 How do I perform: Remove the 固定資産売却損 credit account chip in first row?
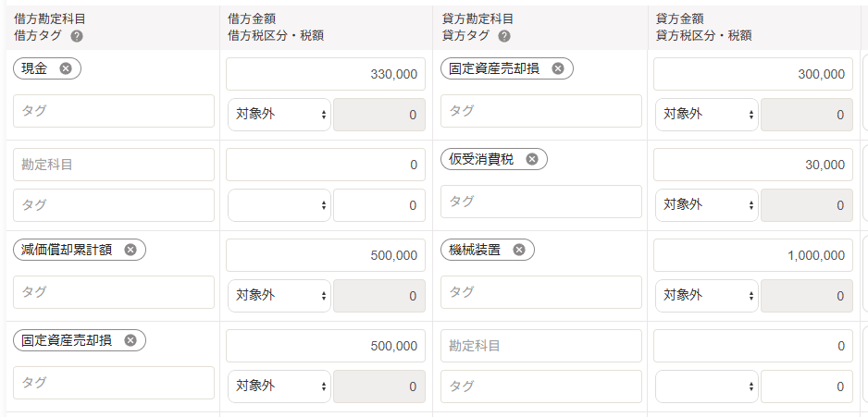coord(558,68)
